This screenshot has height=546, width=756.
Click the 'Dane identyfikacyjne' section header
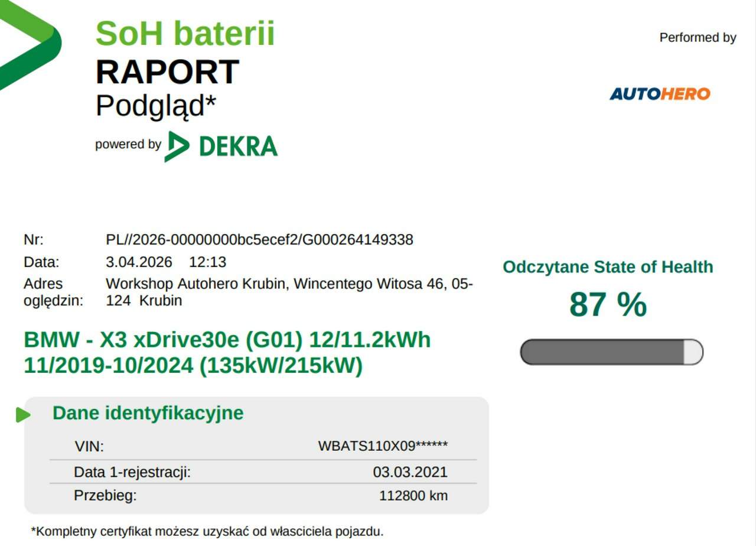tap(148, 413)
